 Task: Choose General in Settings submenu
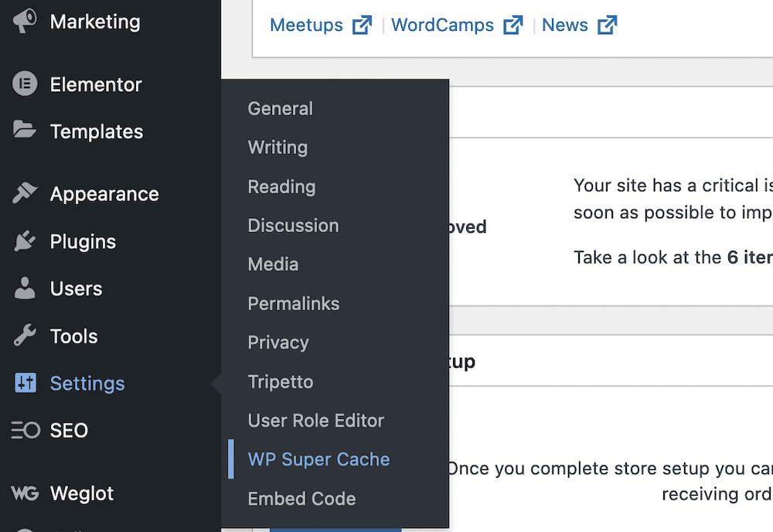click(280, 108)
